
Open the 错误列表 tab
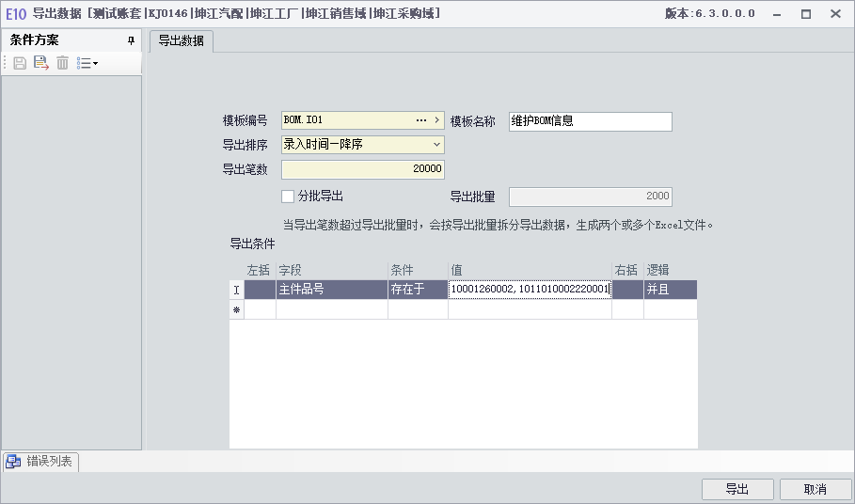pyautogui.click(x=40, y=462)
